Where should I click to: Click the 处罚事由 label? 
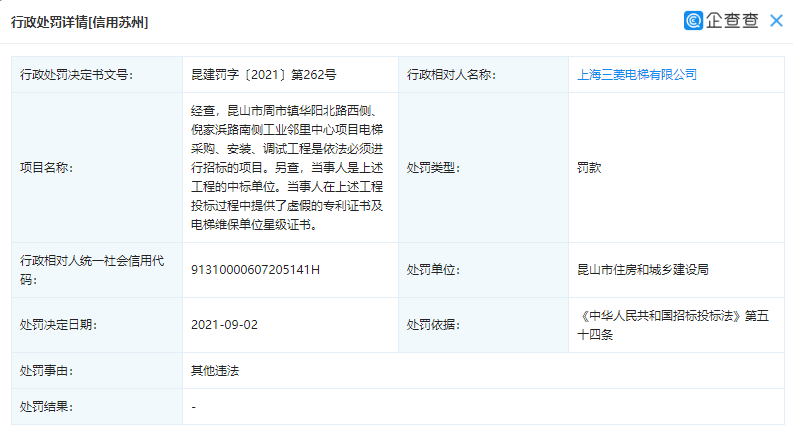pyautogui.click(x=46, y=371)
